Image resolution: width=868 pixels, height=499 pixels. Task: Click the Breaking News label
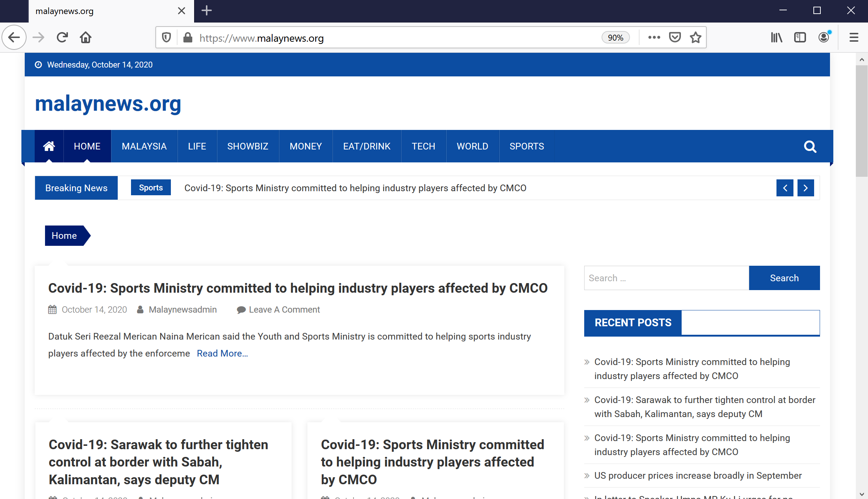click(x=76, y=188)
